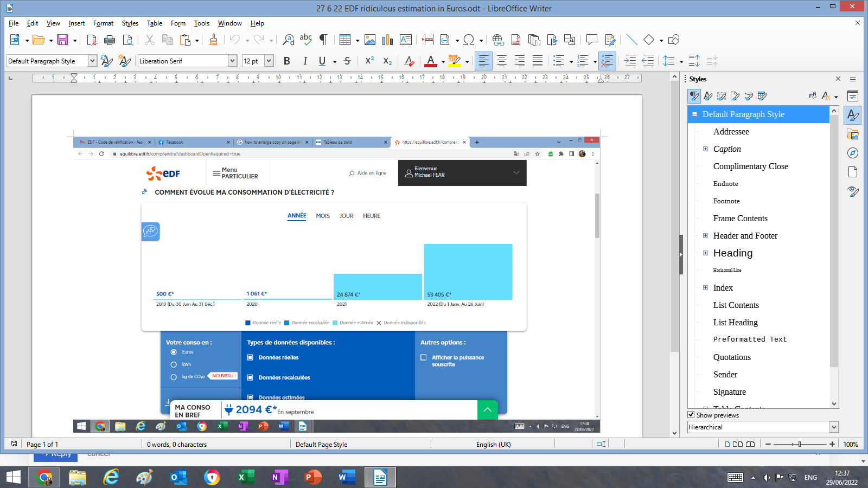Open the Tools menu

click(202, 23)
